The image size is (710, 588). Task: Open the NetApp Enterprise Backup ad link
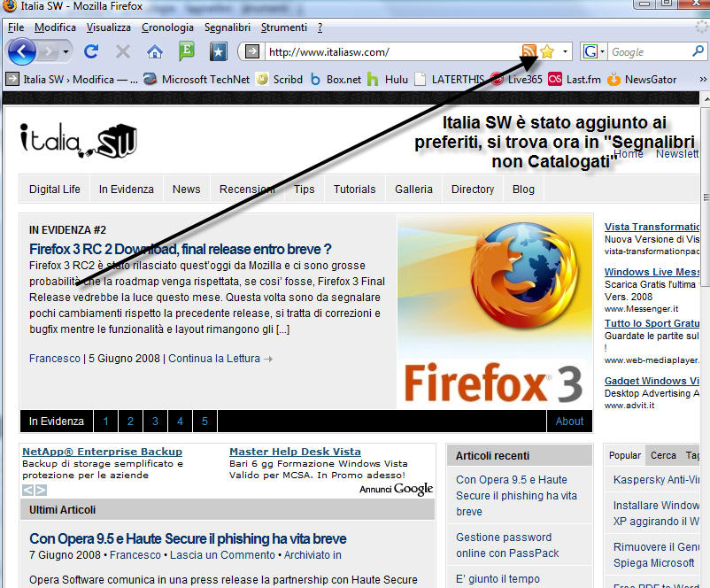pyautogui.click(x=103, y=452)
